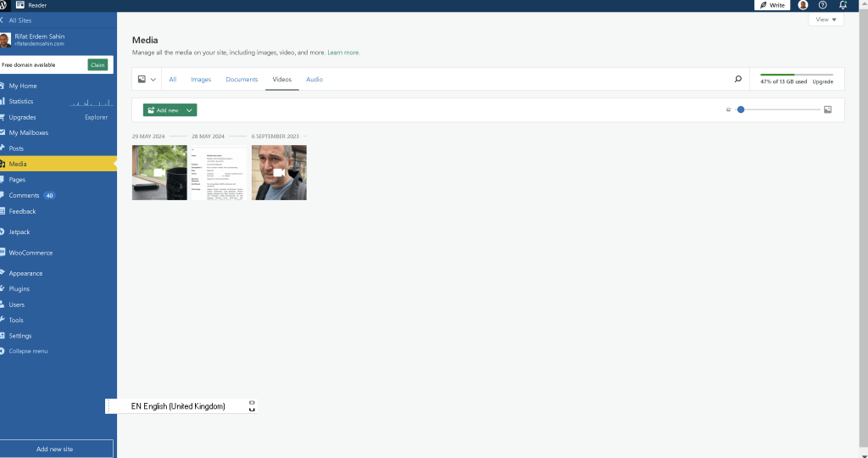The image size is (868, 458).
Task: Click the EN English language bar
Action: point(181,406)
